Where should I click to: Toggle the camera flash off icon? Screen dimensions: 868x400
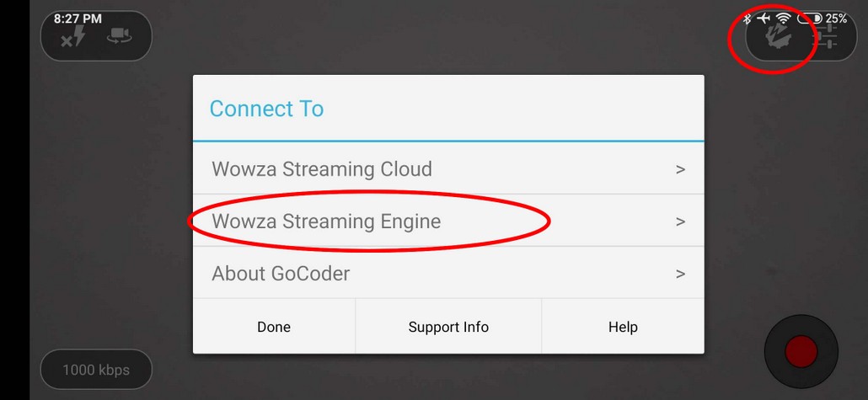pyautogui.click(x=73, y=36)
